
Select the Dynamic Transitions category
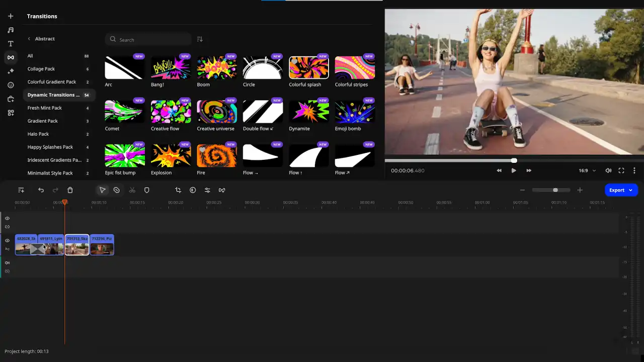coord(58,95)
